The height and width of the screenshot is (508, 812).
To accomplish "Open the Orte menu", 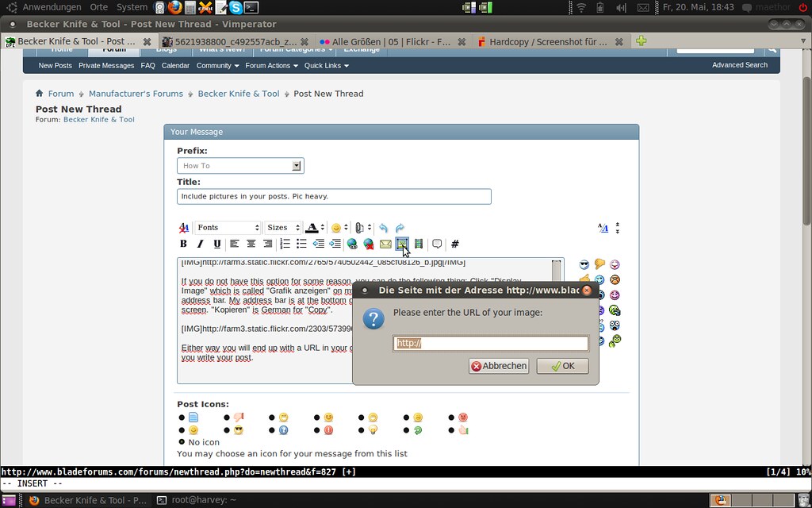I will pos(98,7).
